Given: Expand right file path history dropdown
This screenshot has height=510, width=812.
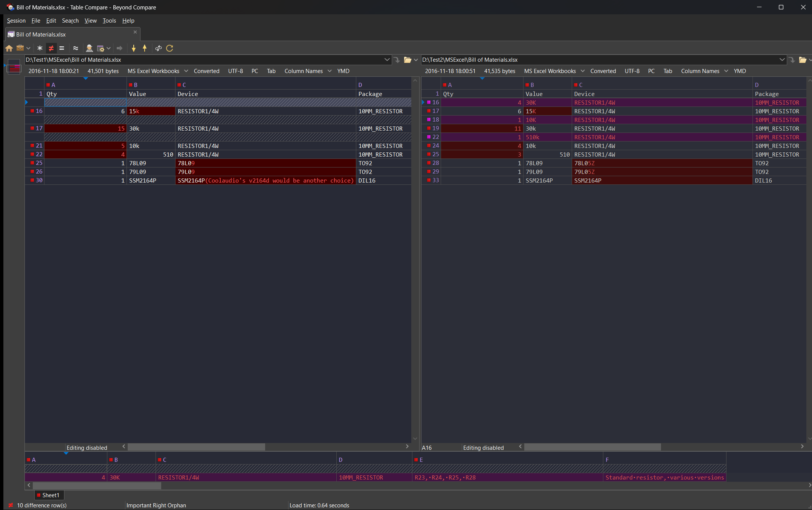Looking at the screenshot, I should [782, 60].
